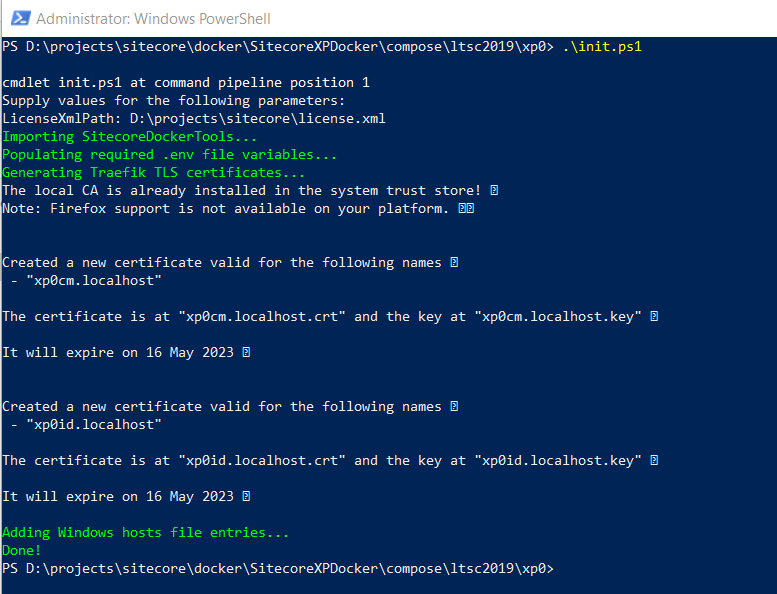Click the bottom command prompt line
Screen dimensions: 777x594
tap(277, 568)
